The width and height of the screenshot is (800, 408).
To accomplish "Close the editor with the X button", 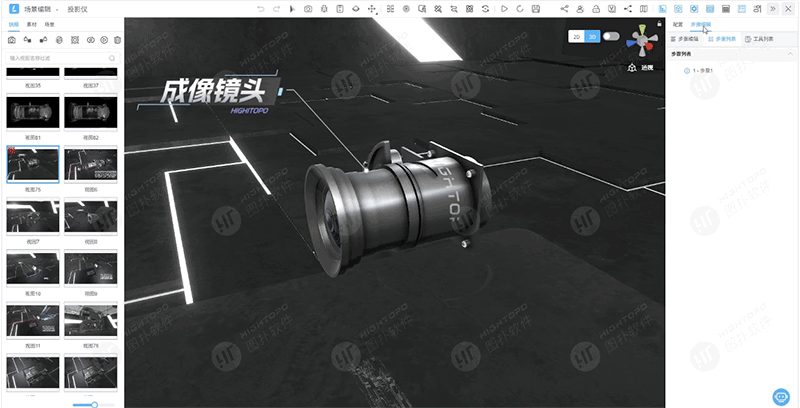I will 789,9.
